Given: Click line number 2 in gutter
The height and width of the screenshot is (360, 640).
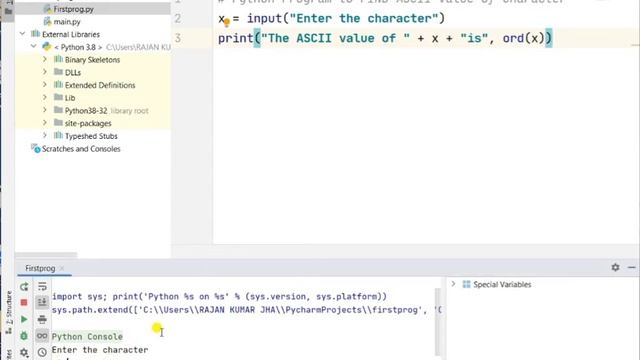Looking at the screenshot, I should pos(178,18).
